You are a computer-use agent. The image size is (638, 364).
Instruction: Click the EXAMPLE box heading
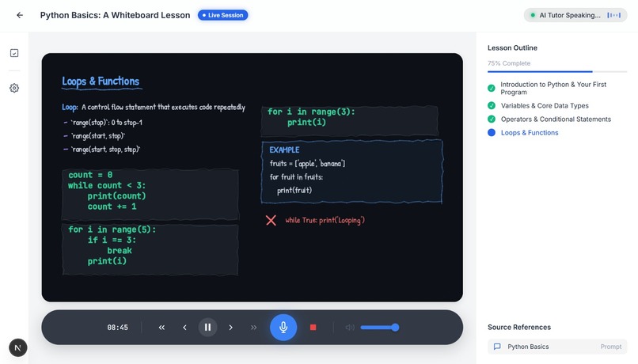(x=284, y=150)
